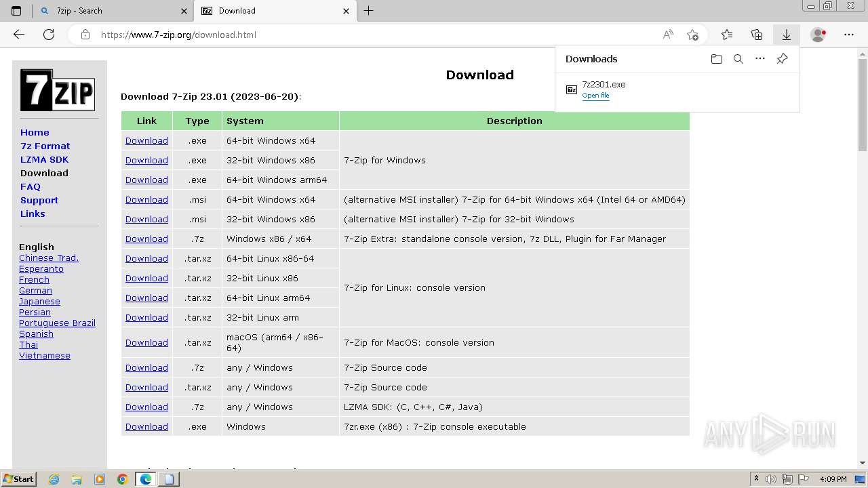Screen dimensions: 868x488
Task: View site information lock icon
Action: pyautogui.click(x=85, y=35)
